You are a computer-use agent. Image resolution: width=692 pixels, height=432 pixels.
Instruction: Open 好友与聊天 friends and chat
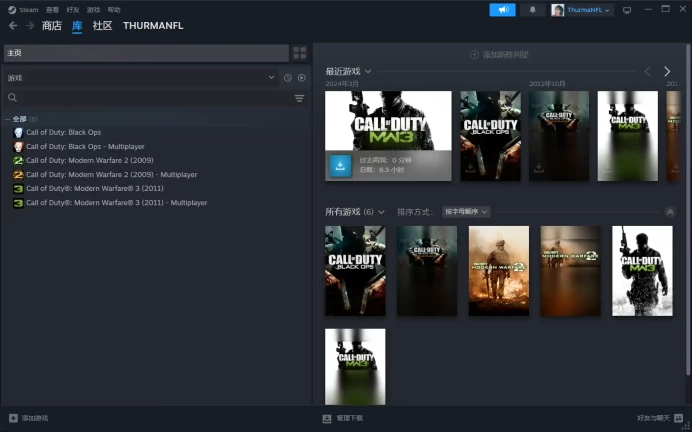pyautogui.click(x=660, y=418)
